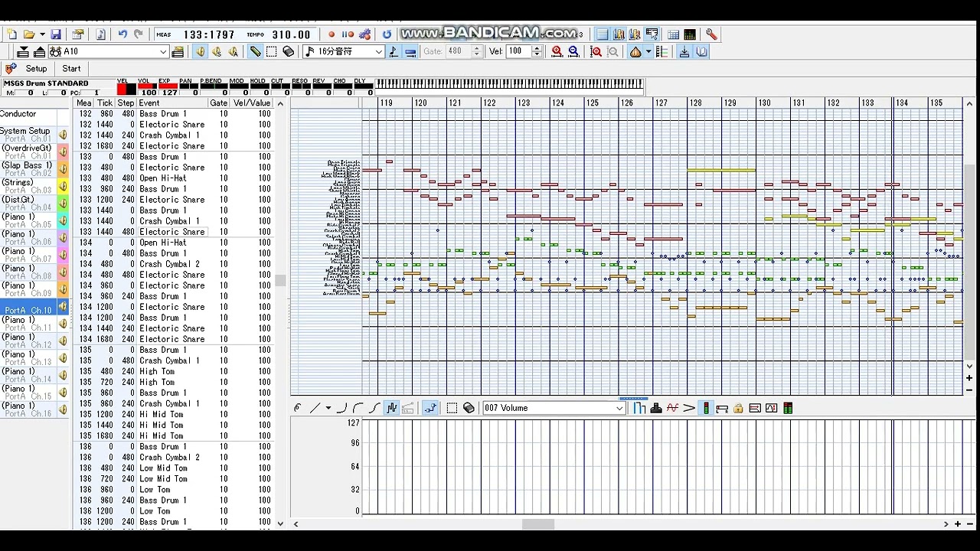
Task: Click the Vel value field
Action: [x=518, y=51]
